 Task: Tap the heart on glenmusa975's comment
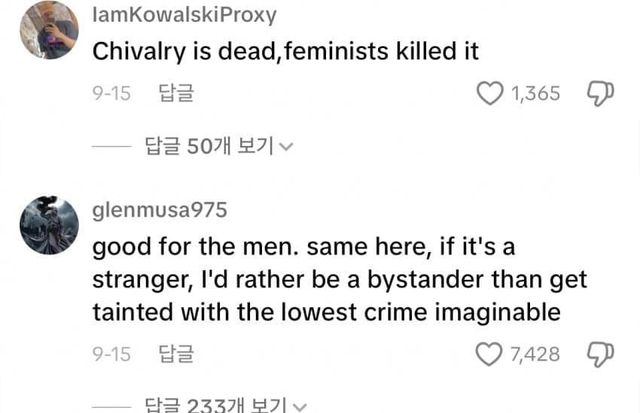[x=490, y=353]
